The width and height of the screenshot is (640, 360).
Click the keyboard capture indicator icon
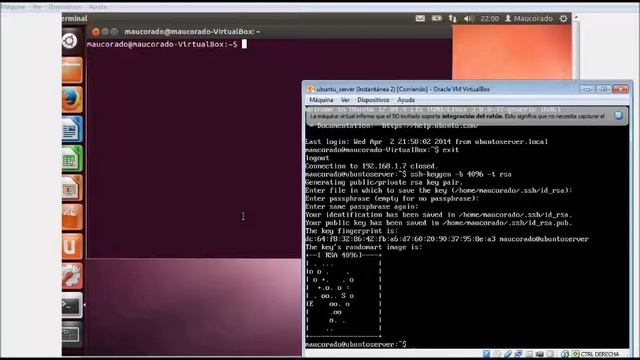[x=575, y=354]
